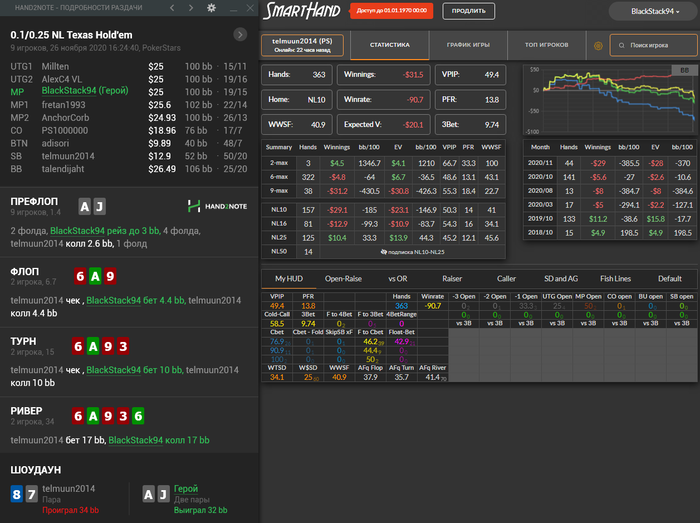The height and width of the screenshot is (523, 700).
Task: Click the magnifier icon in player search
Action: pyautogui.click(x=621, y=46)
